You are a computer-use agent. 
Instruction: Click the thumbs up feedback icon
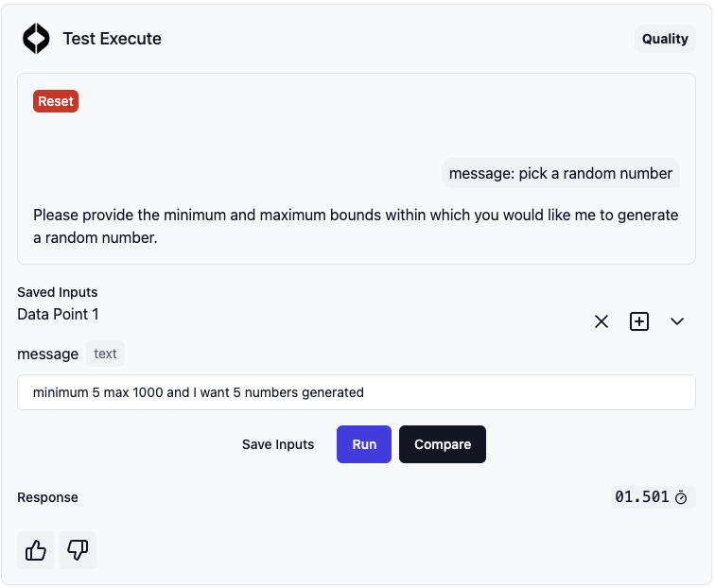pos(36,550)
